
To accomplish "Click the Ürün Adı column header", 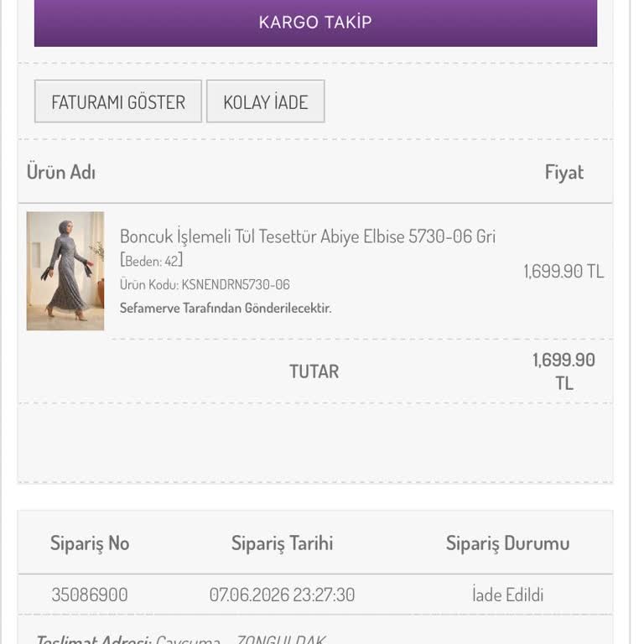I will 61,172.
